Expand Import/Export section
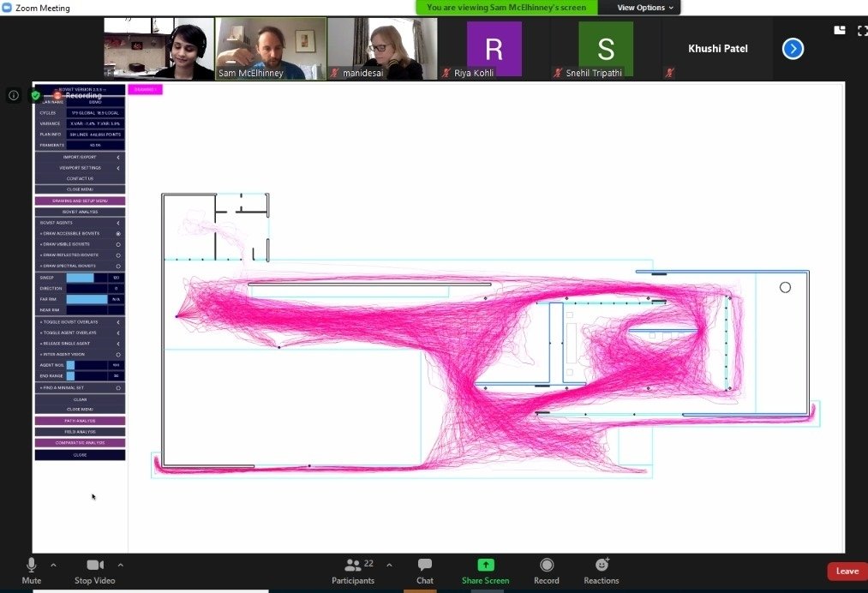 click(x=80, y=157)
